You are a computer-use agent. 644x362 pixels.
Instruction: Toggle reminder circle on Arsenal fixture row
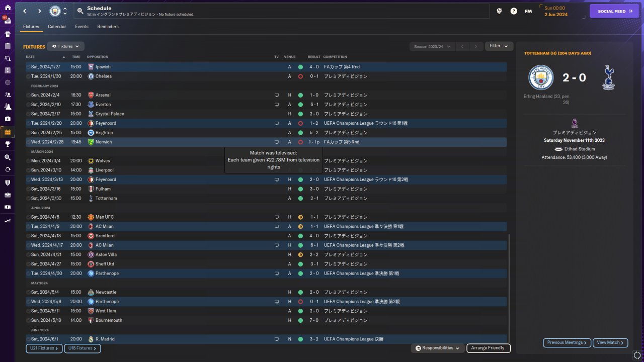pos(28,95)
